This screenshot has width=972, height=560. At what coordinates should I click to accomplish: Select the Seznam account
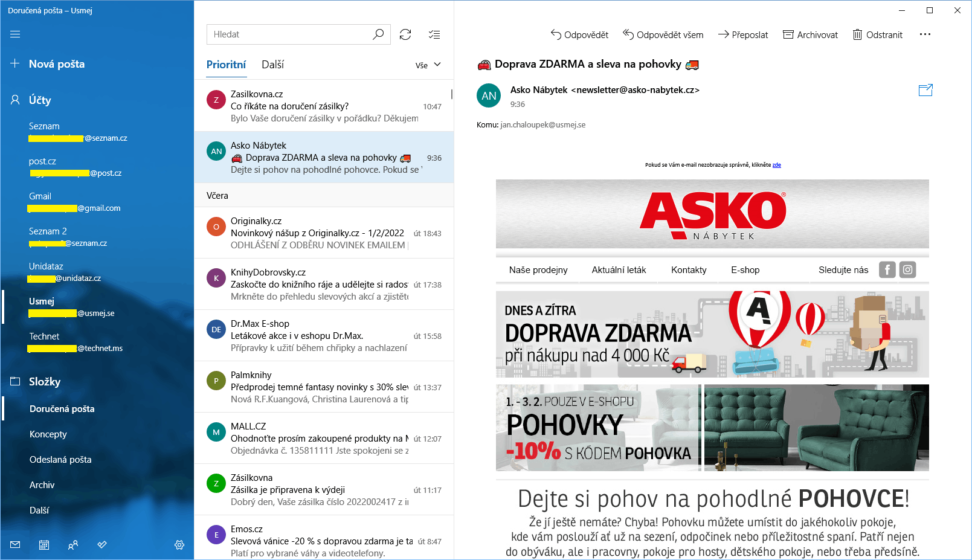(x=97, y=132)
